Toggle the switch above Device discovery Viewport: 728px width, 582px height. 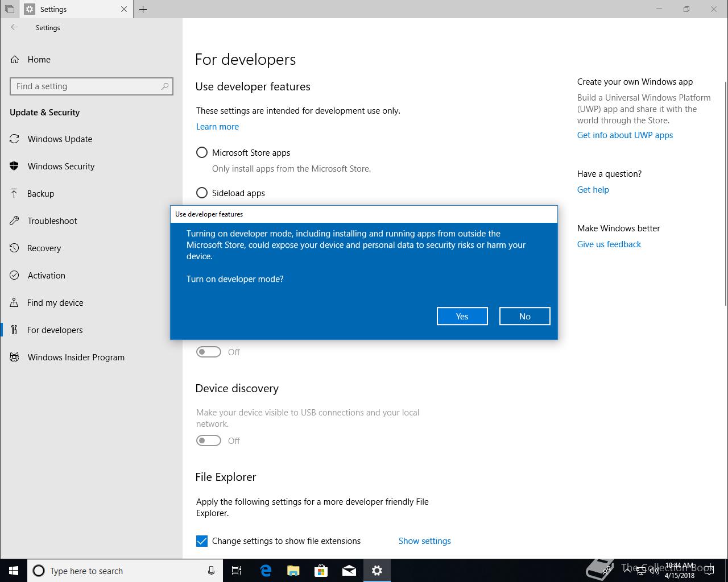click(209, 352)
